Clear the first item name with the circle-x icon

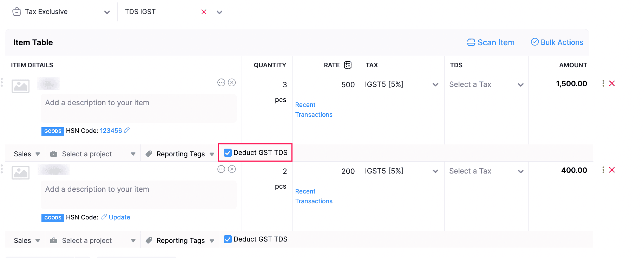[232, 82]
